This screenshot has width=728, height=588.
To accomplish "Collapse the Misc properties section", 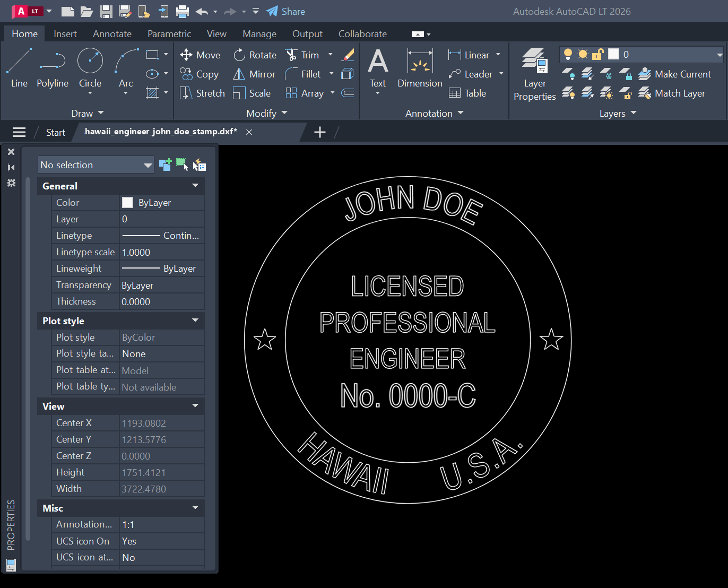I will (195, 508).
